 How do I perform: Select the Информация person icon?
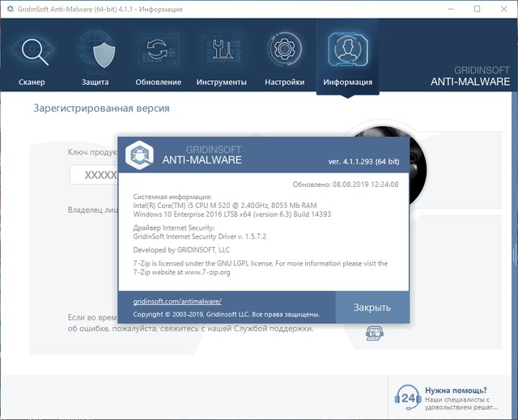(x=347, y=50)
